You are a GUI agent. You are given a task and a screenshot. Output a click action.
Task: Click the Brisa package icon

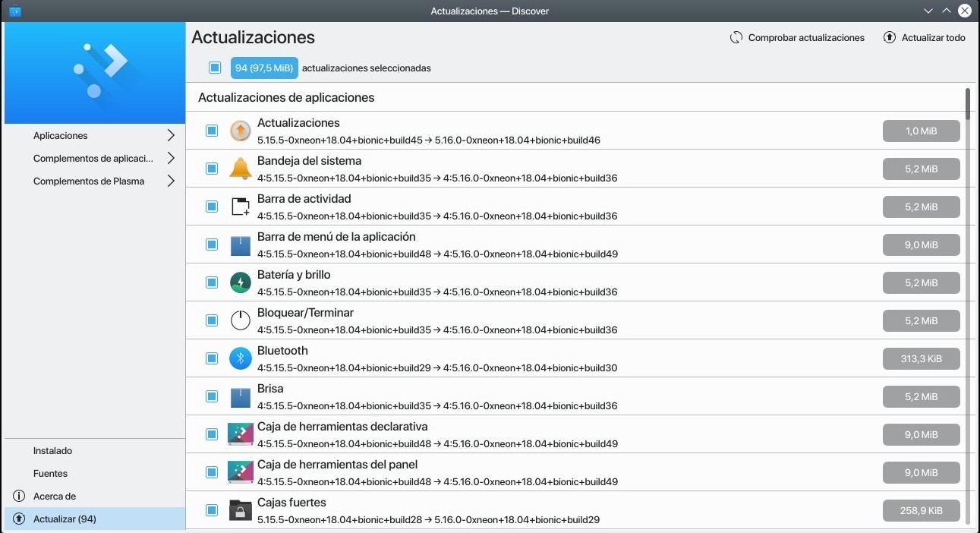[240, 396]
